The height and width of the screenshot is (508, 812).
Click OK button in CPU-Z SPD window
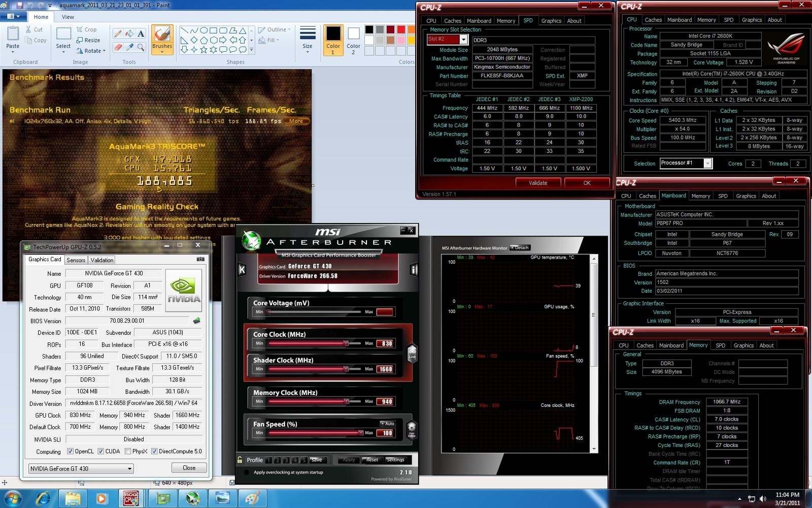587,183
